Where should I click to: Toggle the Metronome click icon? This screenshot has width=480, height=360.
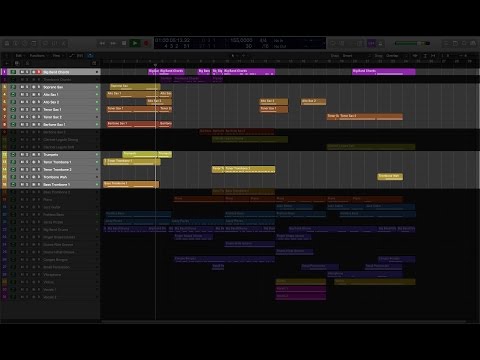click(380, 43)
